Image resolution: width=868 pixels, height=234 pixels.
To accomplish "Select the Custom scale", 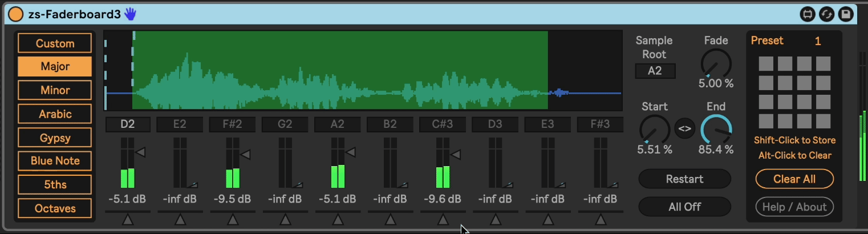I will (55, 43).
